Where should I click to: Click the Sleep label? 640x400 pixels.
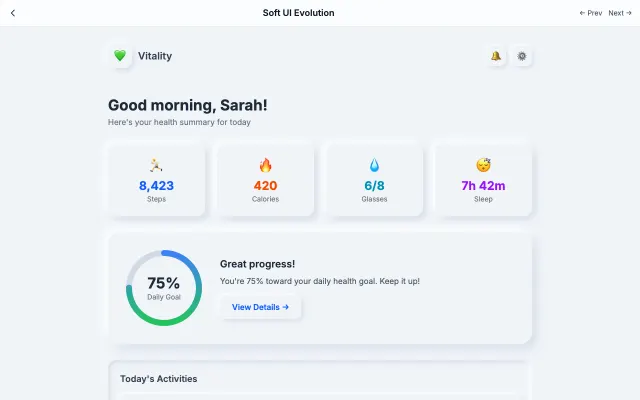483,199
